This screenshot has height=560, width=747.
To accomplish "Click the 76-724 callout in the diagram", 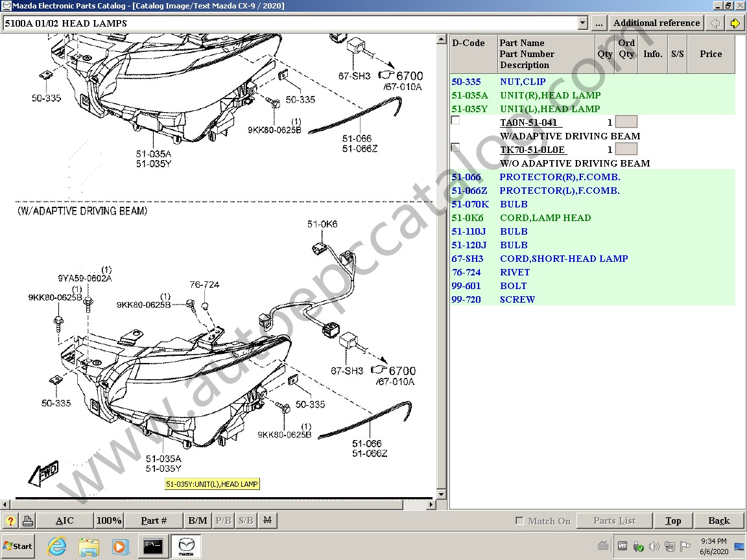I will tap(204, 285).
